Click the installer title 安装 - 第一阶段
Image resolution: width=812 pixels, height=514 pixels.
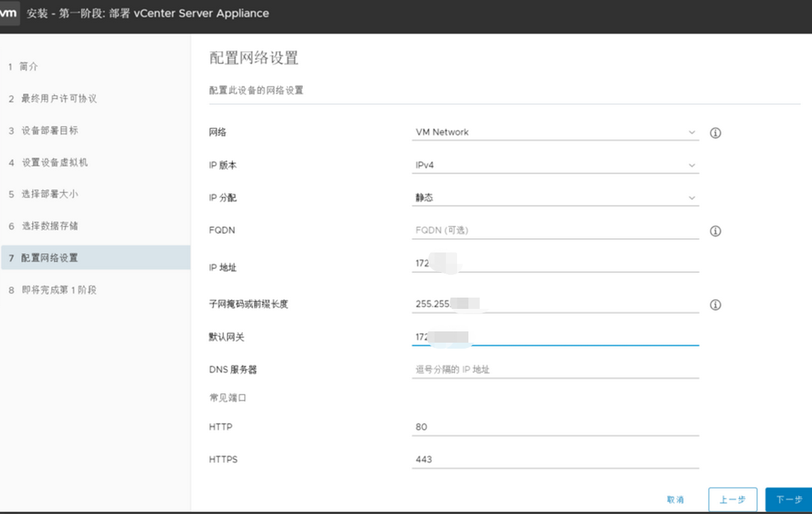tap(147, 14)
